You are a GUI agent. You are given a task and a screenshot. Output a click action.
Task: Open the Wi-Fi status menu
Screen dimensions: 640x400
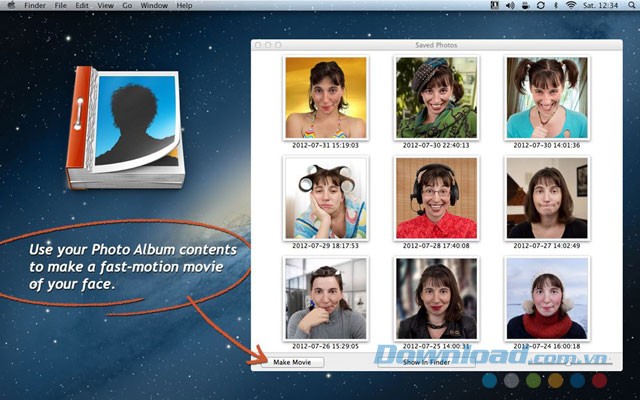coord(571,5)
